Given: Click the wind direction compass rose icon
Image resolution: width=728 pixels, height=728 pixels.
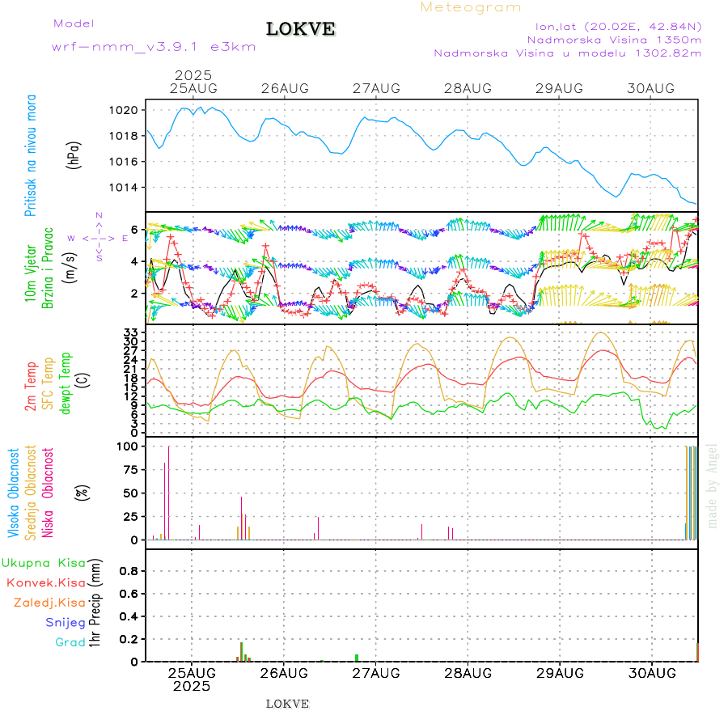Looking at the screenshot, I should (99, 238).
